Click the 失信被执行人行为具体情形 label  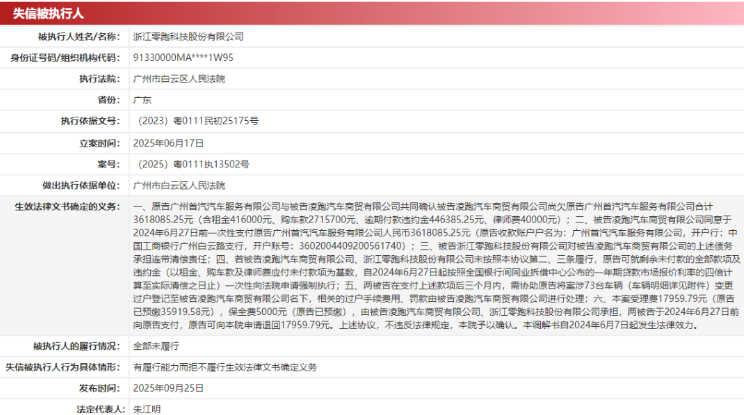click(63, 367)
